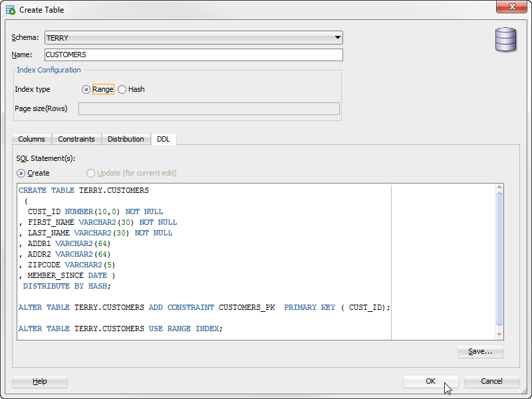
Task: Click the ADDR2 VARCHAR2(64) line
Action: coord(65,254)
